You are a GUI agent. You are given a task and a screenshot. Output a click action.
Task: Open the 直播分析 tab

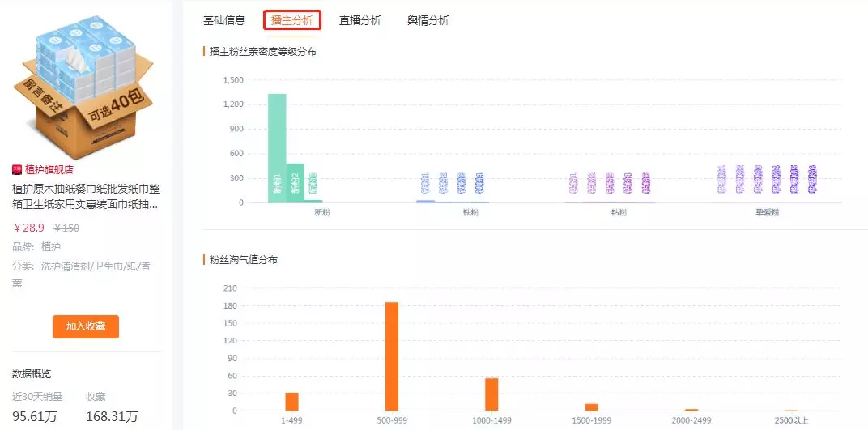click(360, 21)
